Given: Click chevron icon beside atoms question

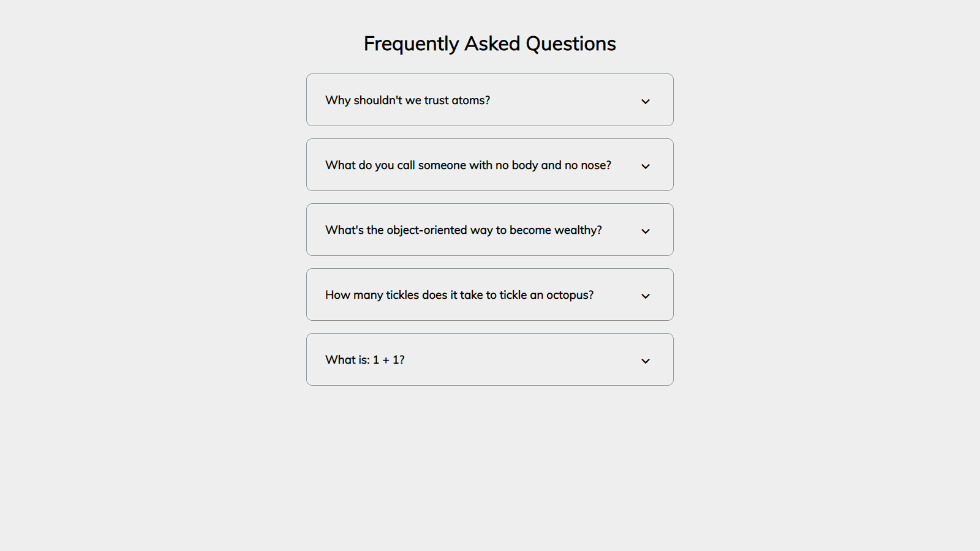Looking at the screenshot, I should tap(645, 101).
